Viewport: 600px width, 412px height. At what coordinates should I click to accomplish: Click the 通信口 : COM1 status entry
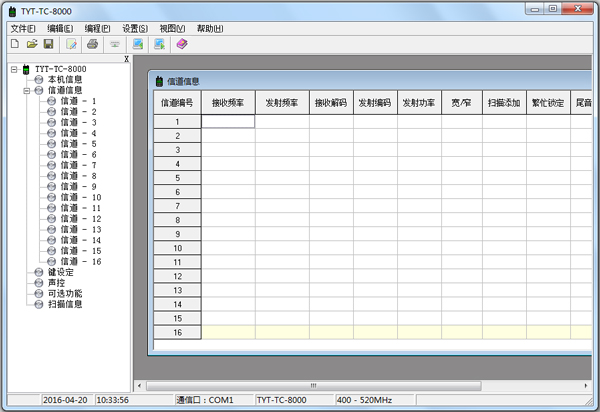coord(214,400)
